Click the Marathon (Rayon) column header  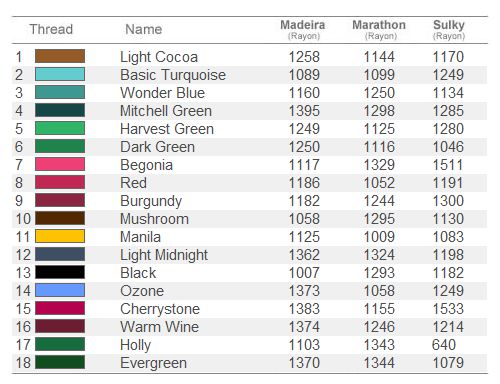379,29
